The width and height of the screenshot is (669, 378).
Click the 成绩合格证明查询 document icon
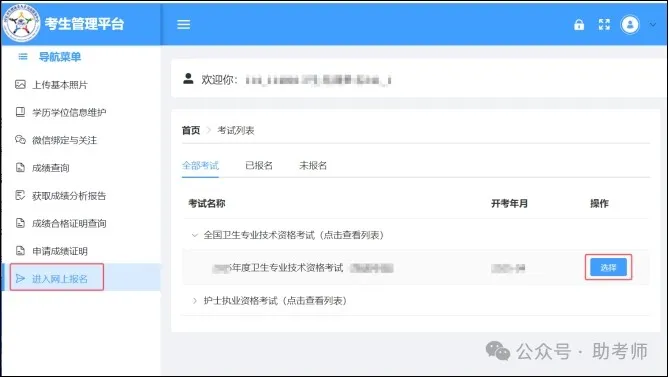click(20, 223)
